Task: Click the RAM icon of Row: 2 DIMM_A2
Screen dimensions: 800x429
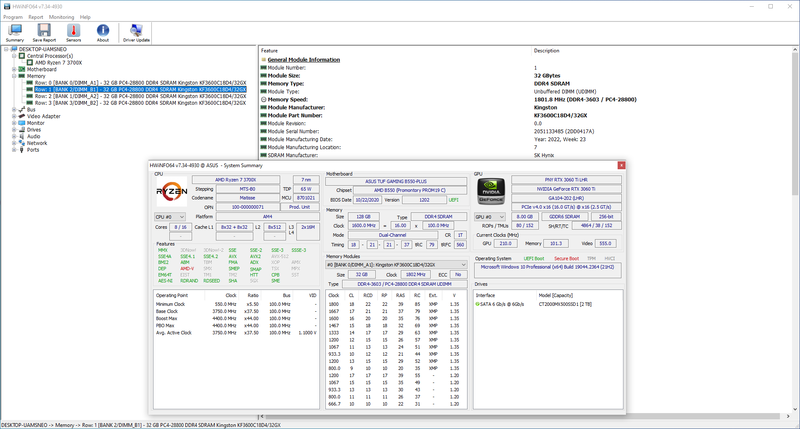Action: point(30,96)
